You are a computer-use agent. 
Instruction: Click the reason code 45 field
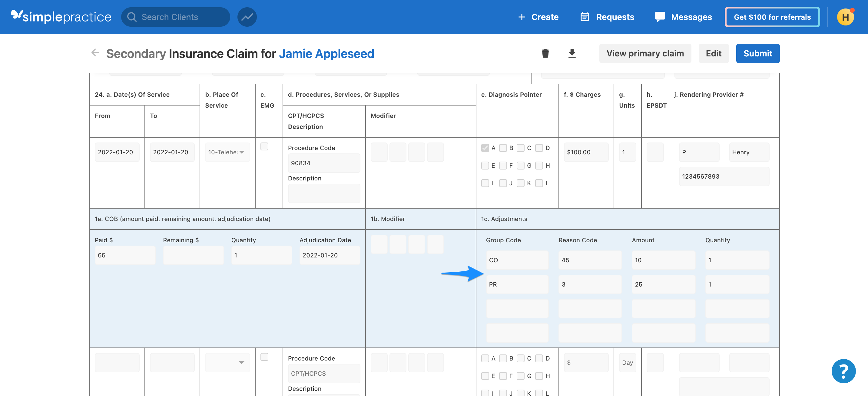coord(590,260)
